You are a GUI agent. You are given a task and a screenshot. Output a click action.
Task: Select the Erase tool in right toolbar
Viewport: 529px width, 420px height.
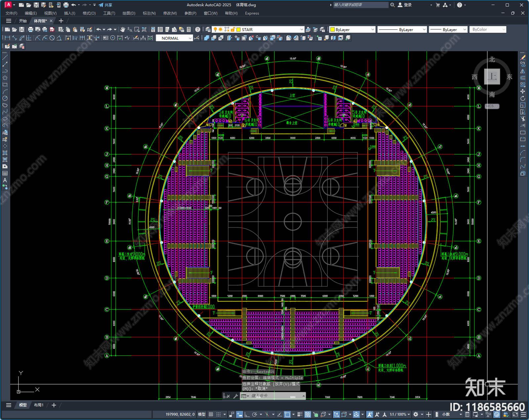pyautogui.click(x=523, y=57)
